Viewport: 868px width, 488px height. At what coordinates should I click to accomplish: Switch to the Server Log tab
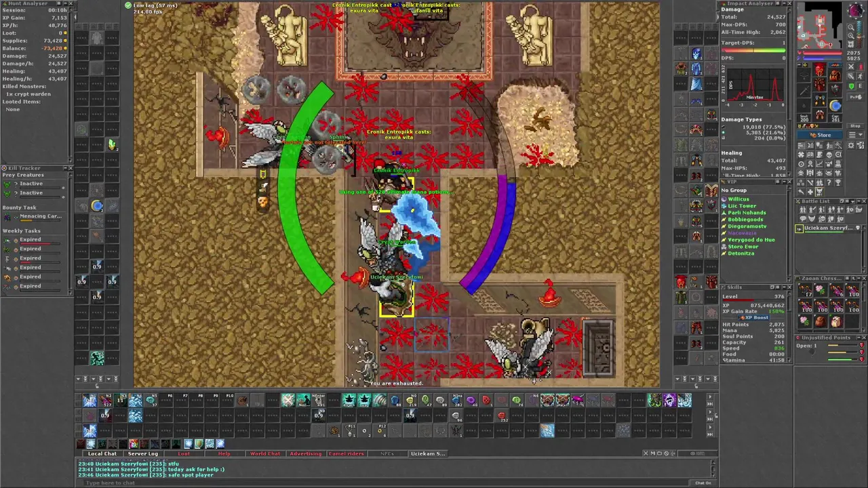pos(143,453)
